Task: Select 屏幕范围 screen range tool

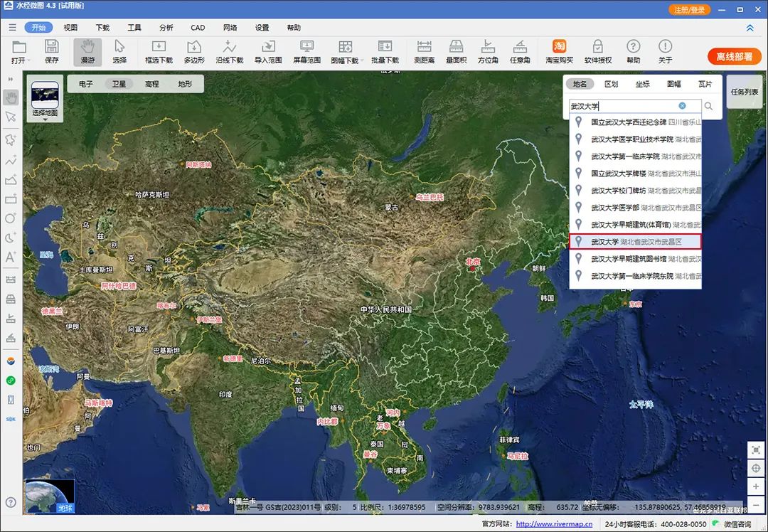Action: pyautogui.click(x=306, y=51)
